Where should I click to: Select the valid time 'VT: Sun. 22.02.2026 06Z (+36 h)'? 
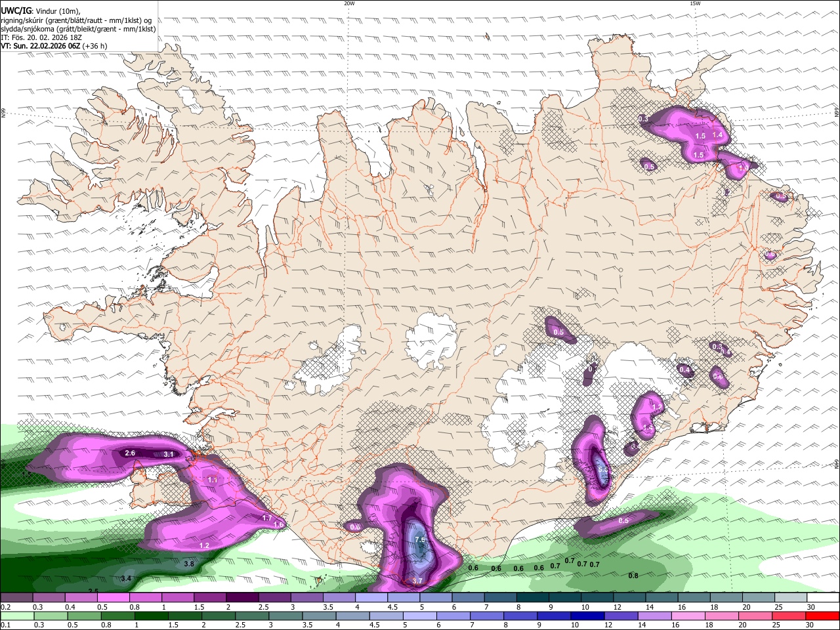click(54, 46)
